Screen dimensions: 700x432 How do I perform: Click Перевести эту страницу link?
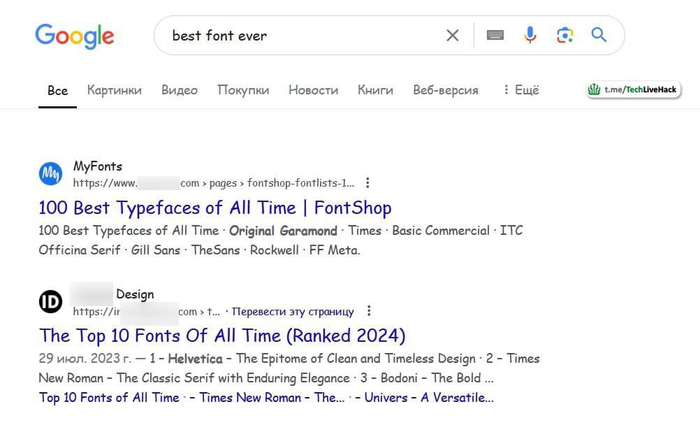coord(293,312)
